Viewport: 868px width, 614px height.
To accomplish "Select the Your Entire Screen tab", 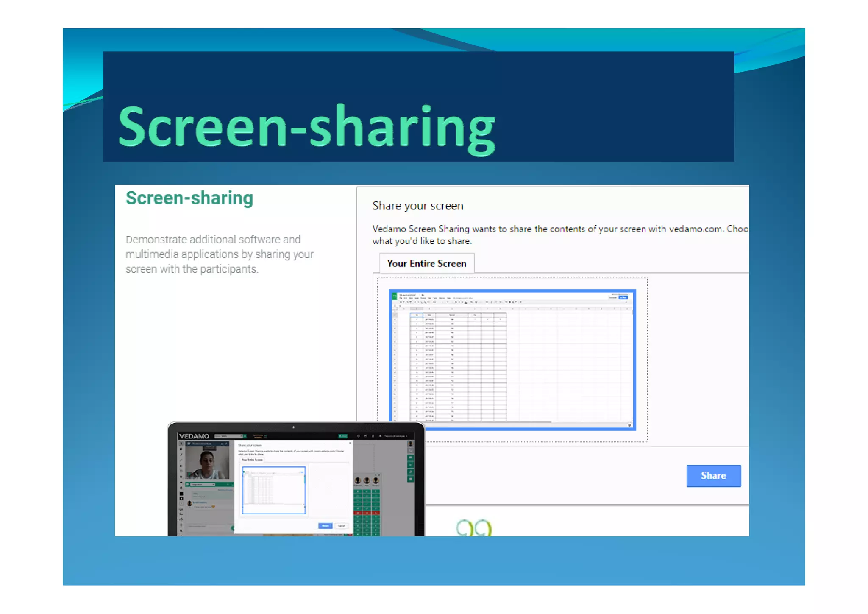I will coord(426,263).
